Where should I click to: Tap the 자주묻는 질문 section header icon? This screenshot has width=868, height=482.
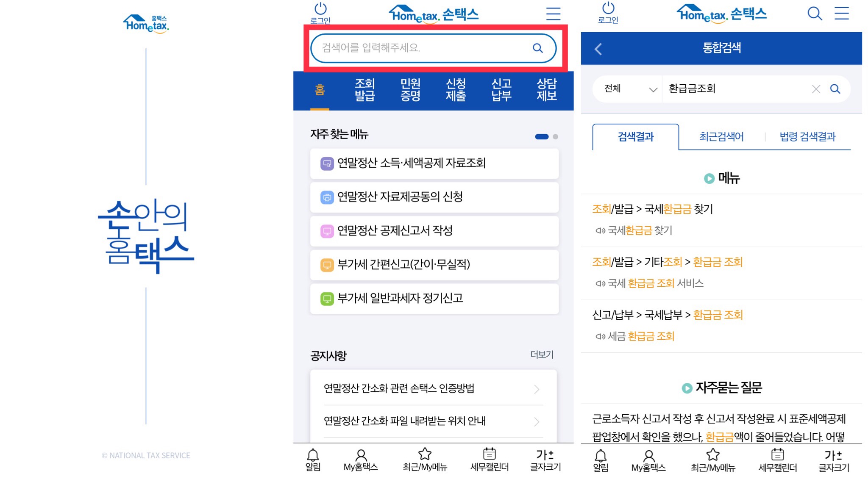(x=687, y=388)
